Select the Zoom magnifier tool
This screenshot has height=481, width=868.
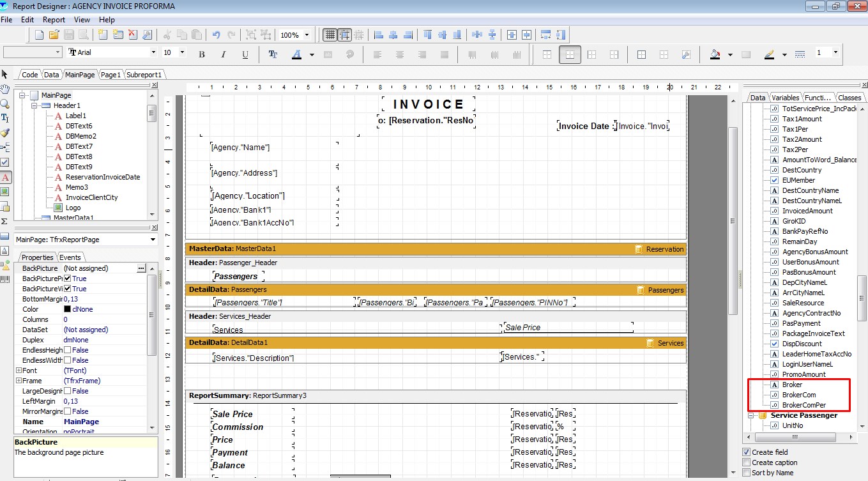click(5, 103)
